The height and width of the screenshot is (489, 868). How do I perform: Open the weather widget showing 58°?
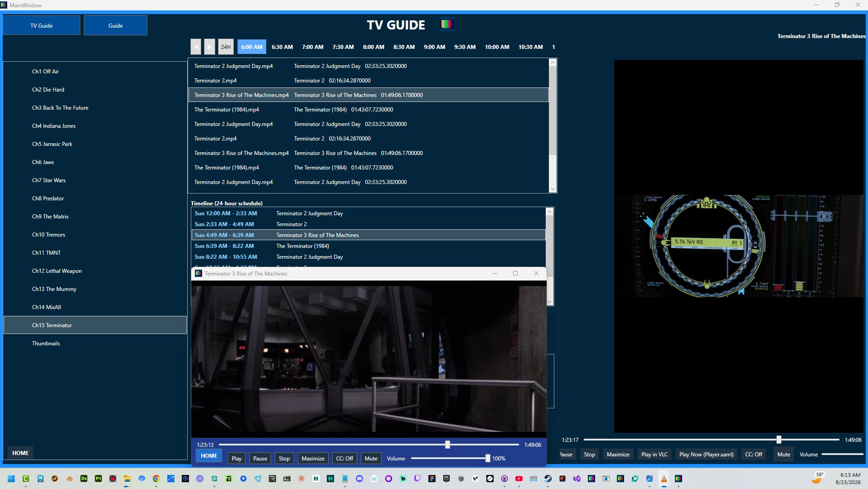tap(818, 478)
